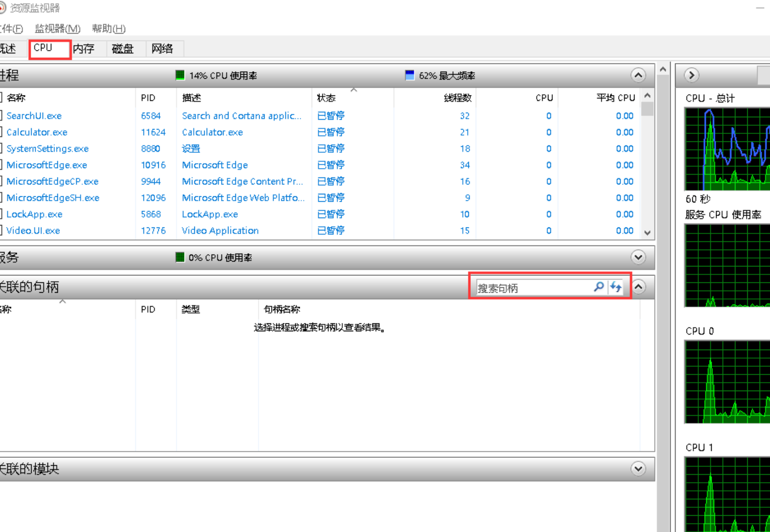
Task: Check the Calculator.exe process checkbox
Action: (x=1, y=132)
